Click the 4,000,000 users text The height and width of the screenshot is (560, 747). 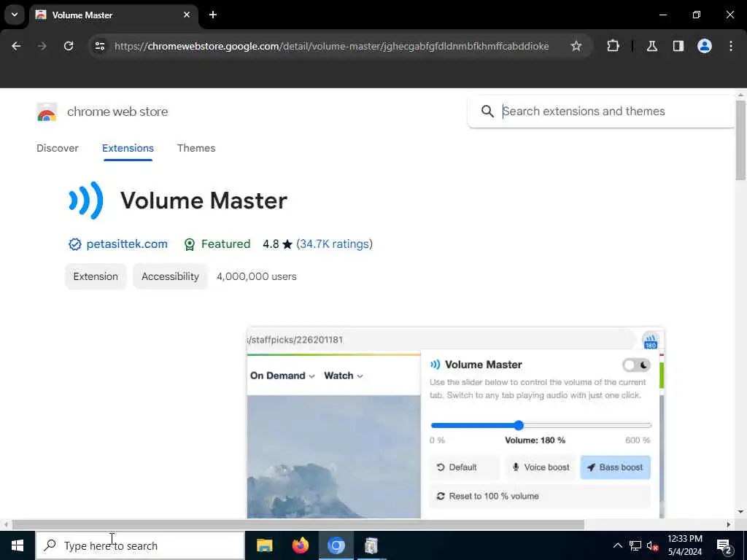(x=256, y=276)
